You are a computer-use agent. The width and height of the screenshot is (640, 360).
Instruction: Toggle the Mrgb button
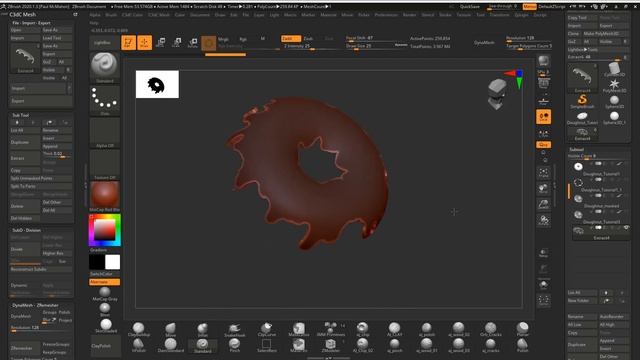click(x=223, y=39)
